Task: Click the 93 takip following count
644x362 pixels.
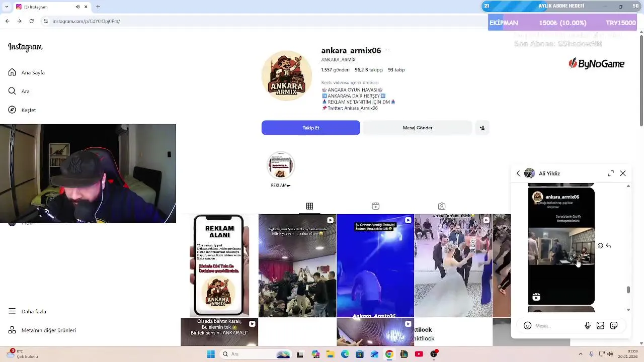Action: tap(396, 70)
